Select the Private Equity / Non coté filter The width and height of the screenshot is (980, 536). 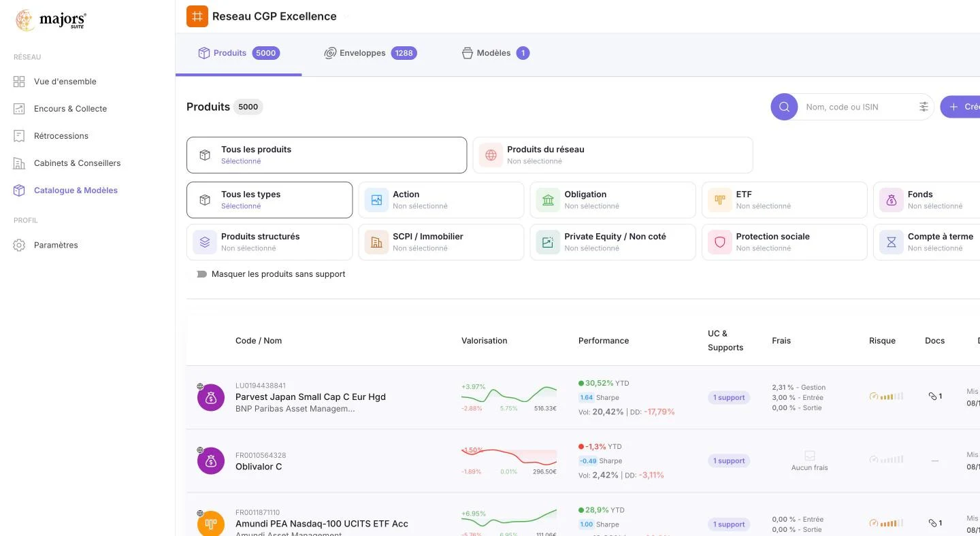click(612, 242)
